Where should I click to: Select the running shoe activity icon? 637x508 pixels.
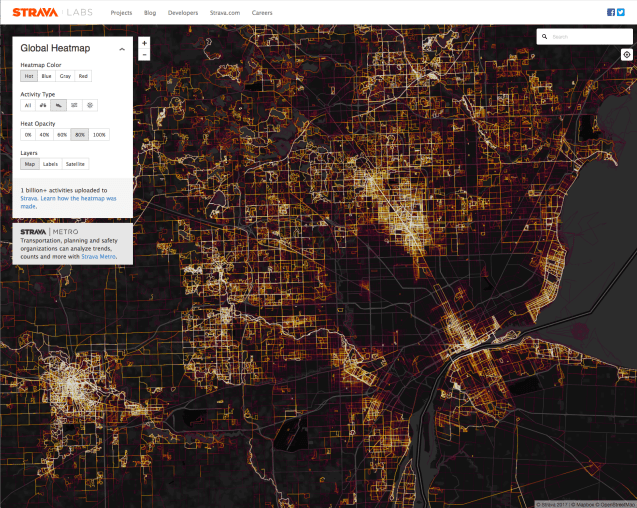(x=60, y=105)
